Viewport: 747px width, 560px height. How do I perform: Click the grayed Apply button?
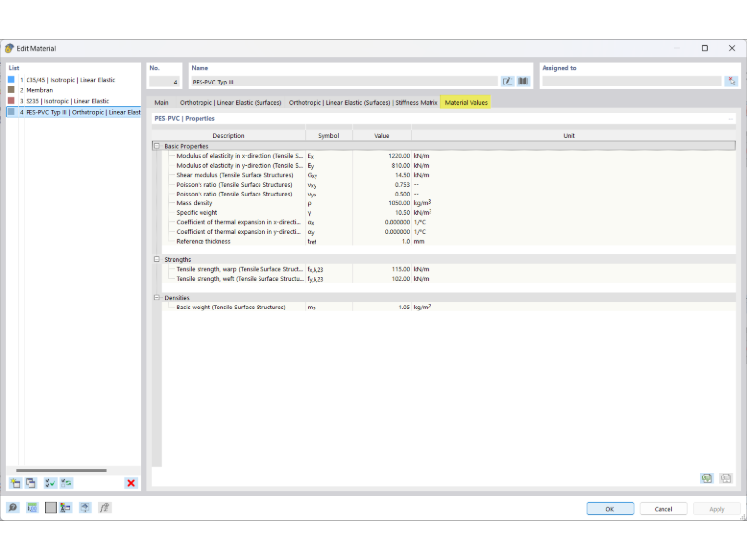(717, 509)
